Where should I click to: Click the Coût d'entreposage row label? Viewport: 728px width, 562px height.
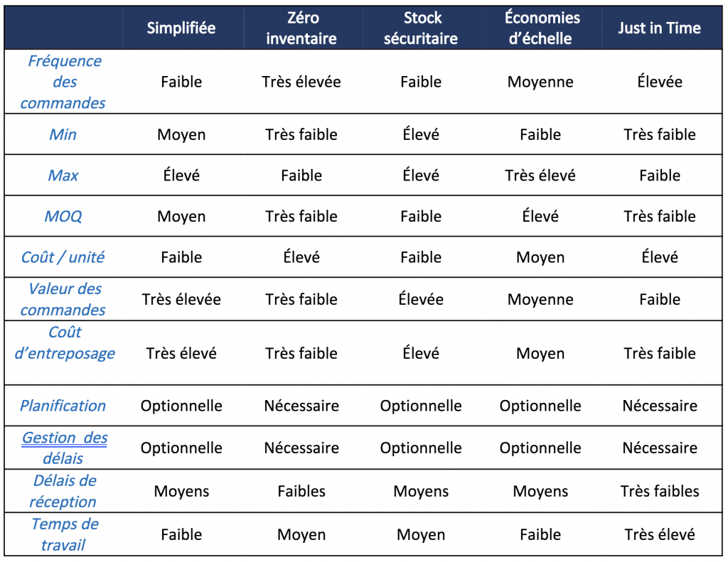(x=65, y=343)
